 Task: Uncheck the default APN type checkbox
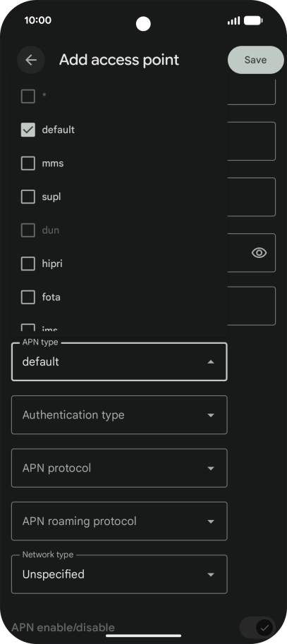pyautogui.click(x=28, y=130)
